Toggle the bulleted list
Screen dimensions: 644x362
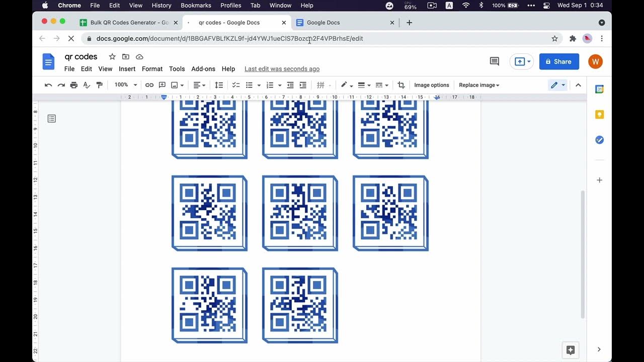249,85
